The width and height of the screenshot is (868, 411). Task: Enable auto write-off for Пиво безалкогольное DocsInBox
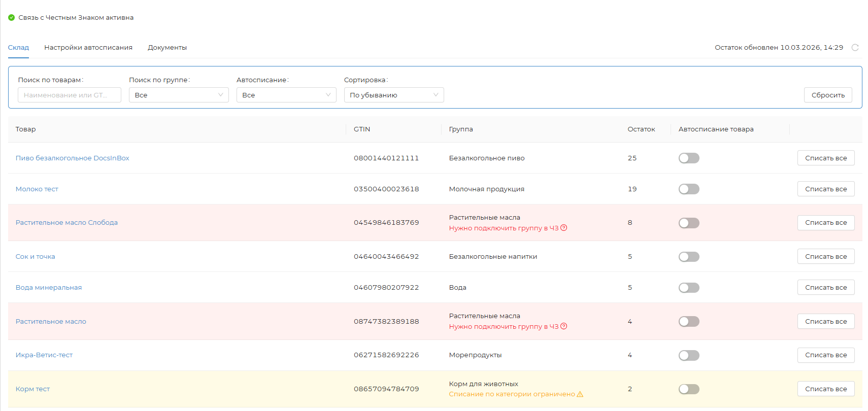tap(689, 158)
